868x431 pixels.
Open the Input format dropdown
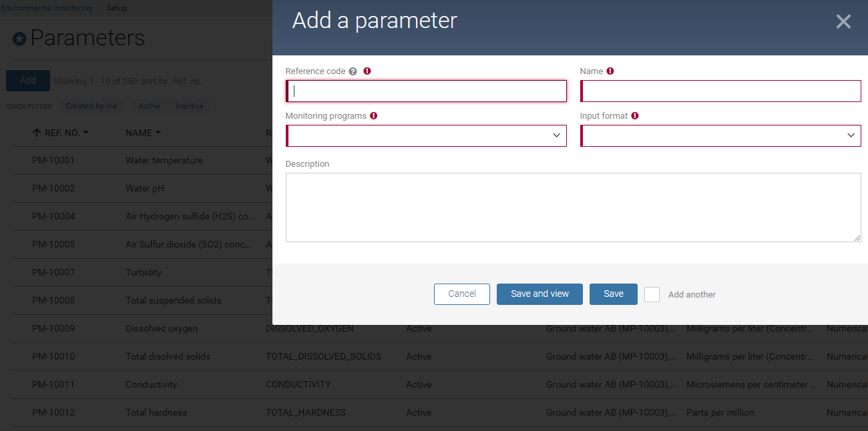[720, 135]
